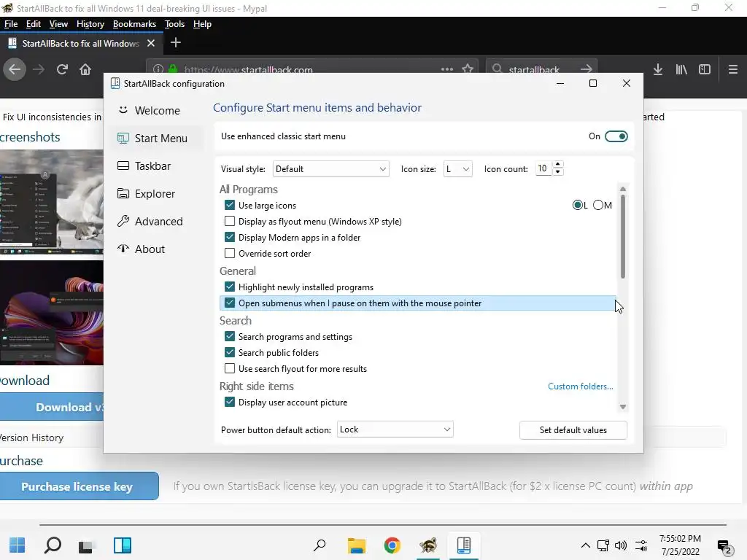Open browser Downloads arrow icon
Viewport: 747px width, 560px height.
point(658,69)
